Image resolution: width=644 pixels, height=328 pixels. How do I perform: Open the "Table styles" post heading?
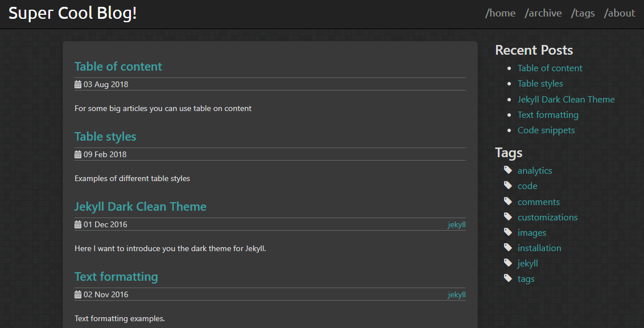105,137
